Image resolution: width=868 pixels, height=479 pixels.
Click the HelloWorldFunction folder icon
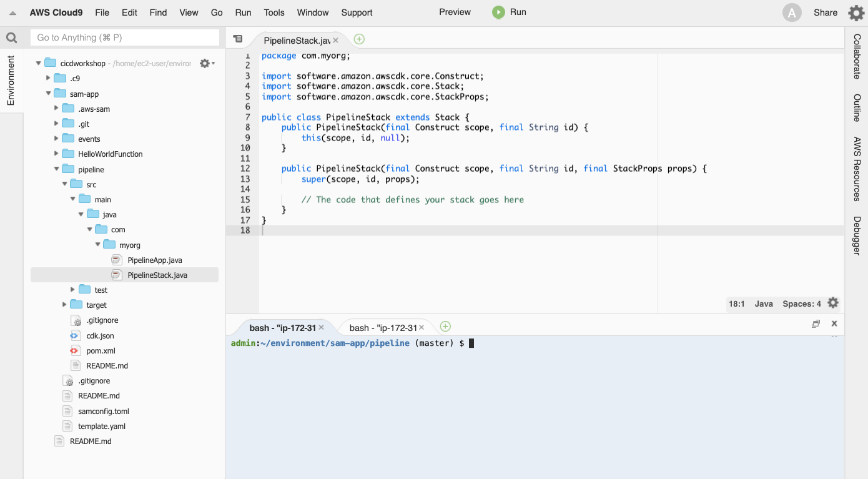coord(68,154)
